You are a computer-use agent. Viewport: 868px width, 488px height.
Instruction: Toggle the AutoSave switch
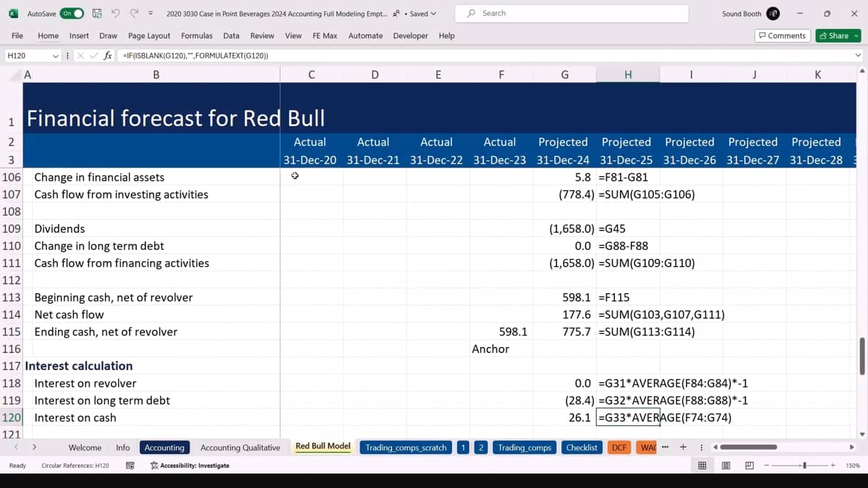point(72,14)
